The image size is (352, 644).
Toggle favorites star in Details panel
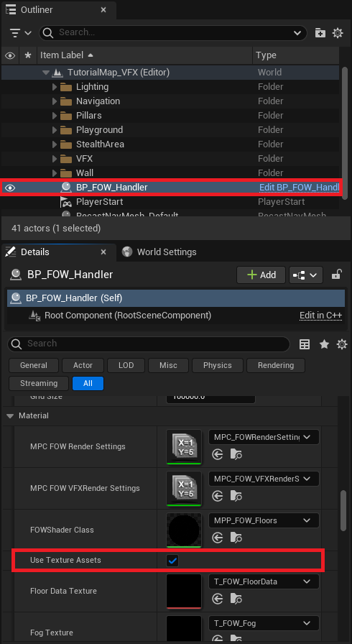(324, 344)
